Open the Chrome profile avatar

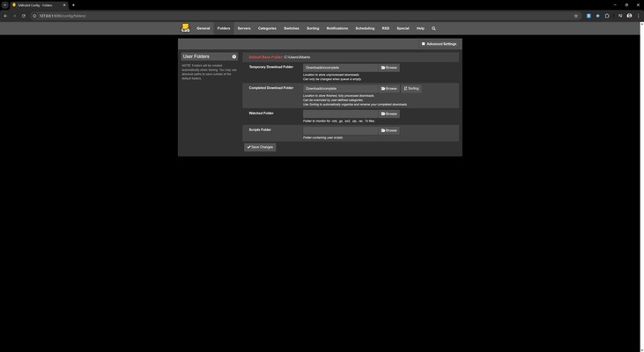pyautogui.click(x=629, y=16)
